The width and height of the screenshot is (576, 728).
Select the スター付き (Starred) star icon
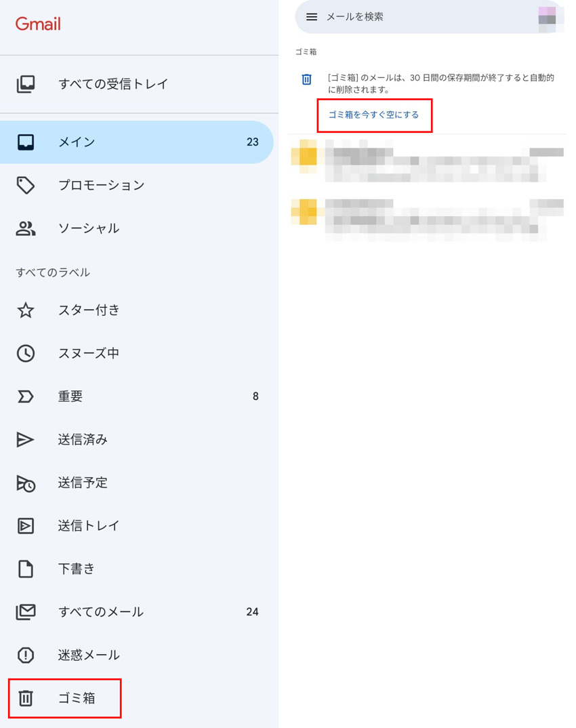26,310
